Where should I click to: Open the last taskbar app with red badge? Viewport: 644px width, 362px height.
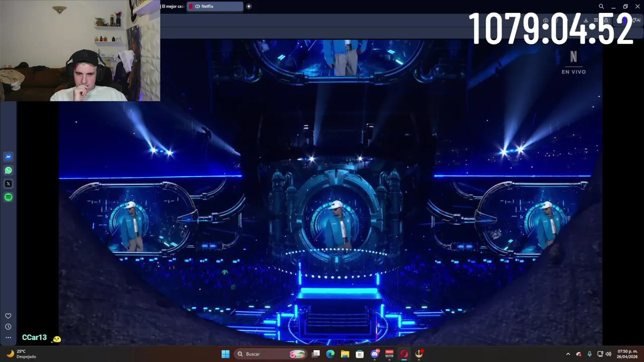419,354
